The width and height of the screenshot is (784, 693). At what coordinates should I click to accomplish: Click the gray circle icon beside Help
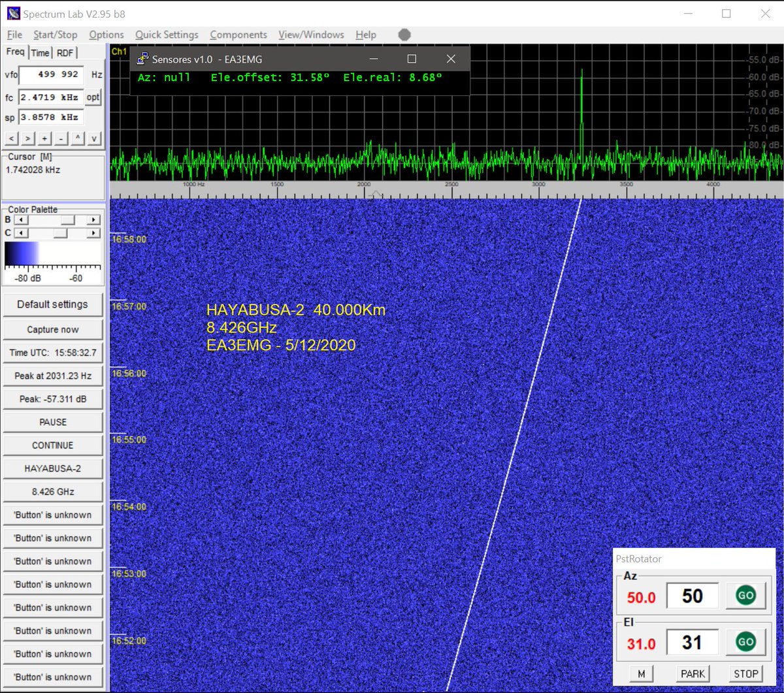pos(404,35)
